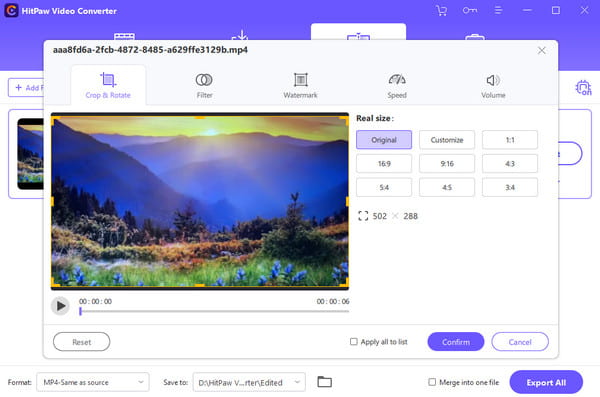
Task: Click the bottom-right crop corner handle
Action: click(345, 283)
